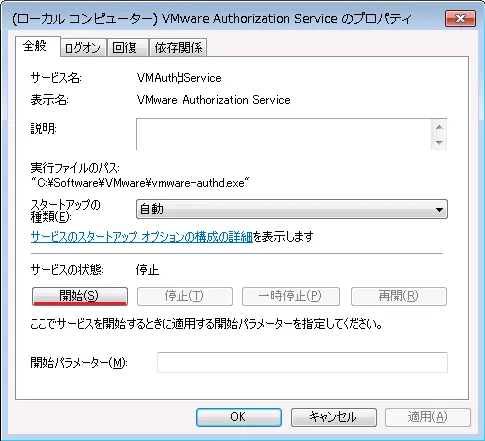485x441 pixels.
Task: Click the display name VMware Authorization Service
Action: [214, 100]
